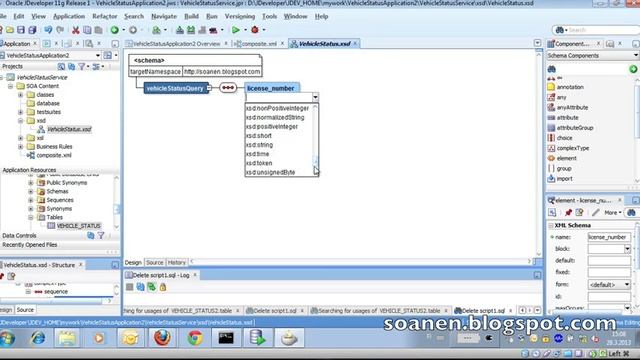Open the Versioning menu
The width and height of the screenshot is (640, 360).
tap(240, 16)
